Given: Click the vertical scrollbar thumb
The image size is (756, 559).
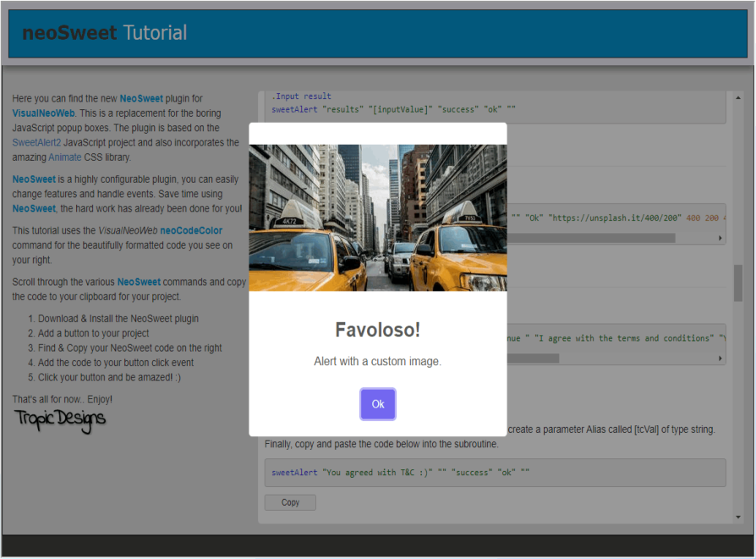Looking at the screenshot, I should [738, 282].
